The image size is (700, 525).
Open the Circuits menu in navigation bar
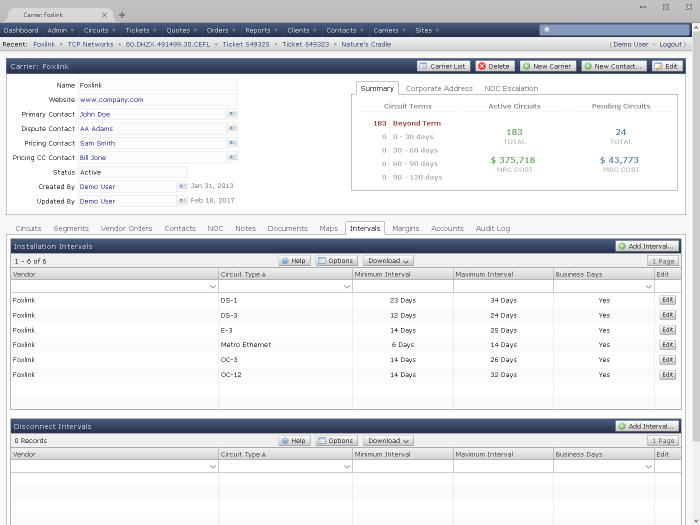pyautogui.click(x=97, y=31)
